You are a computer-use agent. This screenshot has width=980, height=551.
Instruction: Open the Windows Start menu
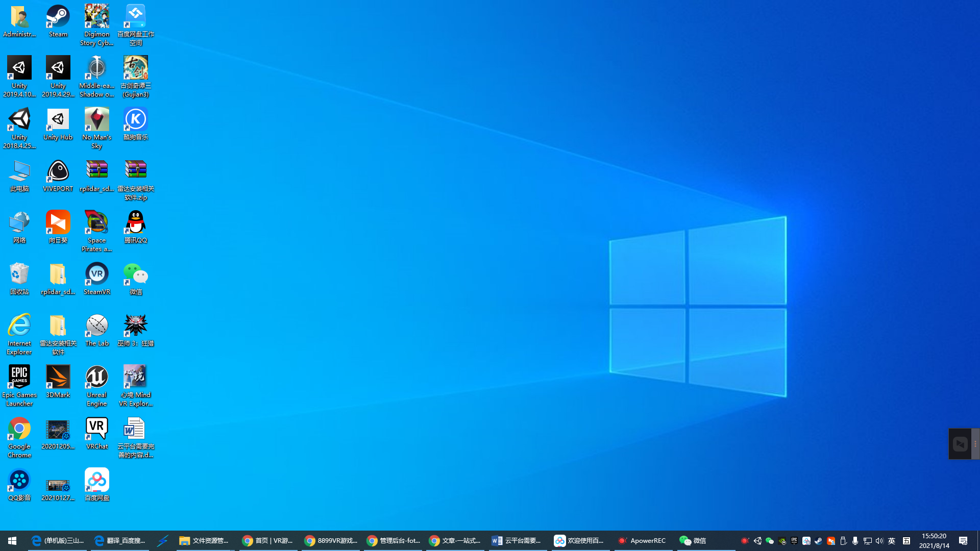click(x=12, y=540)
